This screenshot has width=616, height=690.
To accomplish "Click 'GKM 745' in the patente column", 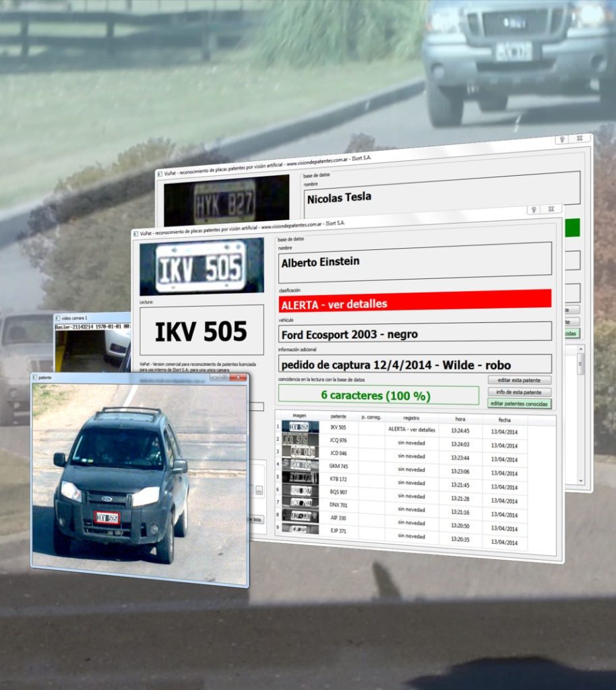I will click(x=338, y=466).
